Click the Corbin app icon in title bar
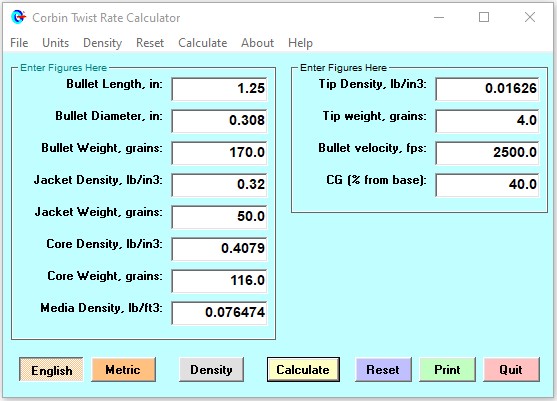557x401 pixels. pyautogui.click(x=18, y=17)
